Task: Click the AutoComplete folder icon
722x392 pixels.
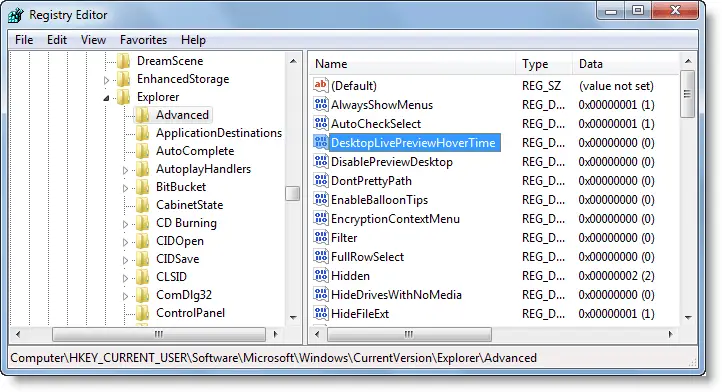Action: 142,151
